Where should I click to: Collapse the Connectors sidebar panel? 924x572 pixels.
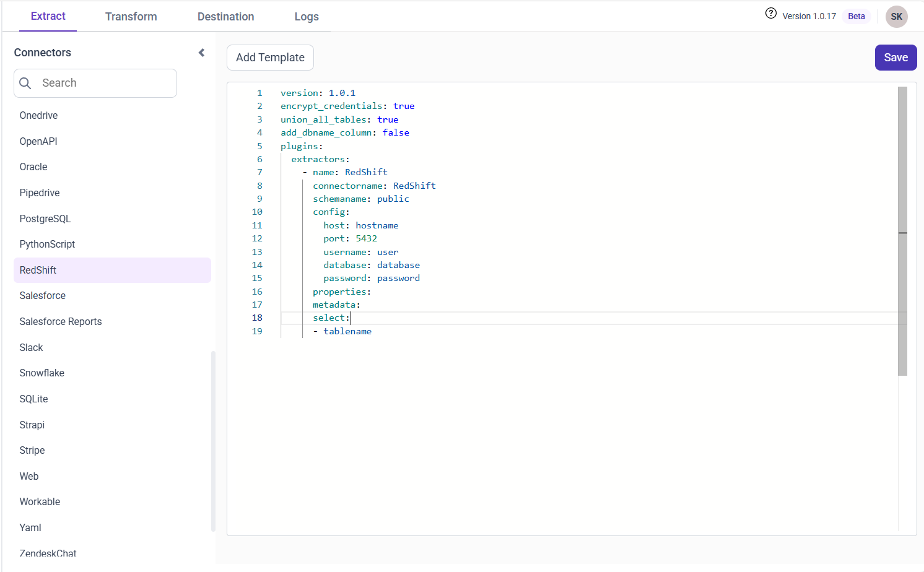(201, 53)
